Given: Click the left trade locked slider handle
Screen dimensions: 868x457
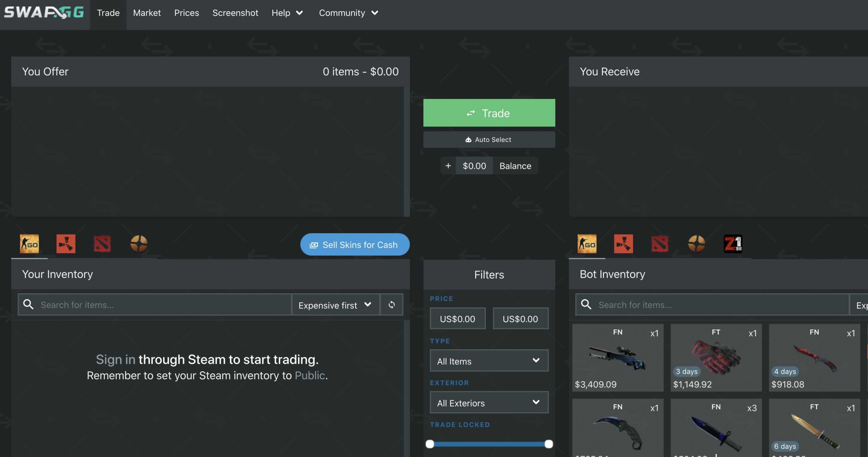Looking at the screenshot, I should coord(430,444).
